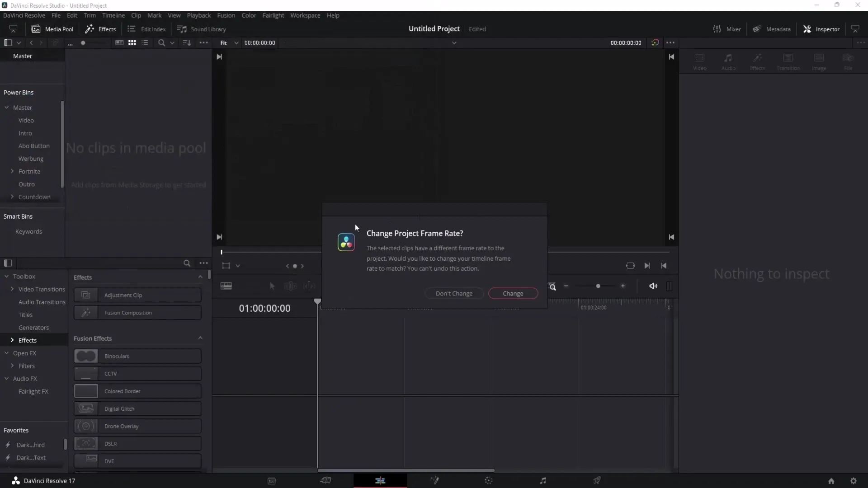This screenshot has height=488, width=868.
Task: Click the effects library search icon
Action: pyautogui.click(x=187, y=263)
